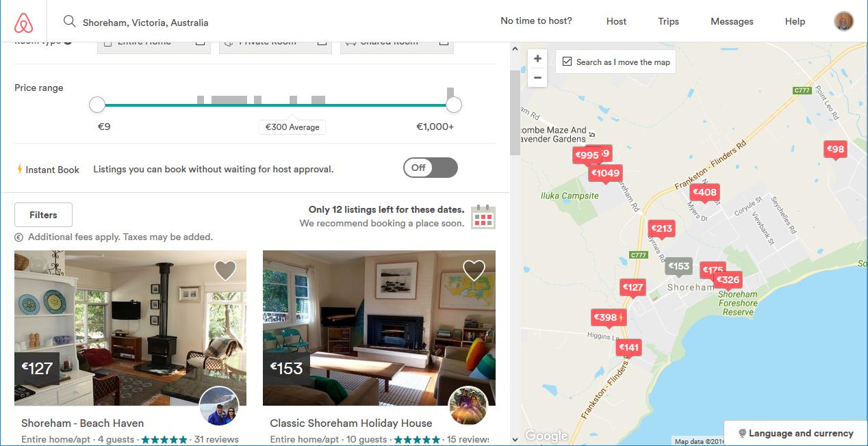Click the maximum price slider handle
The height and width of the screenshot is (446, 868).
point(453,105)
